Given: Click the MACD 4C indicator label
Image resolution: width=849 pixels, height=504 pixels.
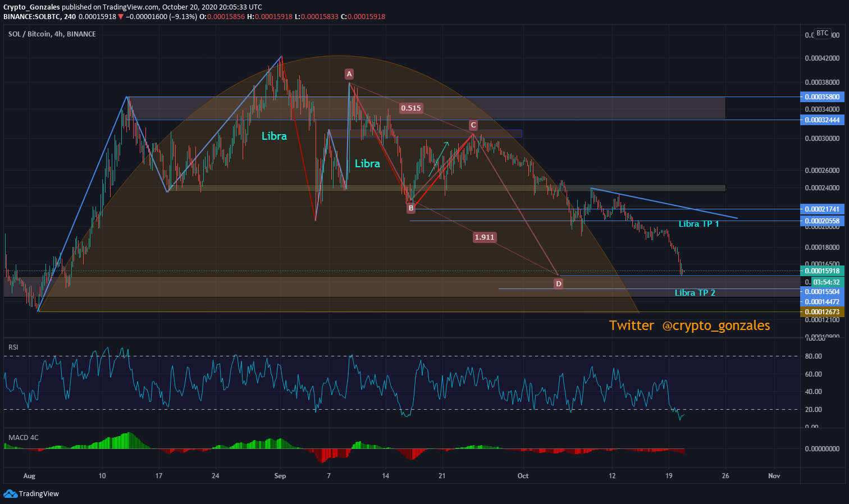Looking at the screenshot, I should [24, 438].
